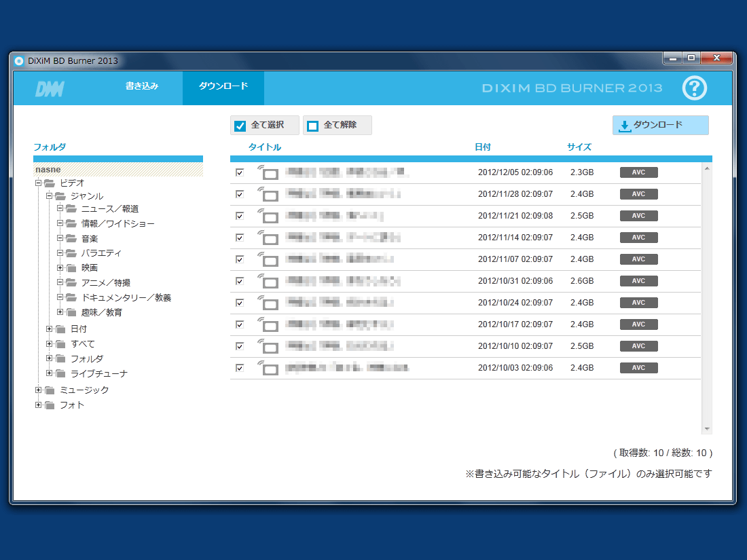
Task: Select the バラエティ genre folder
Action: 101,253
